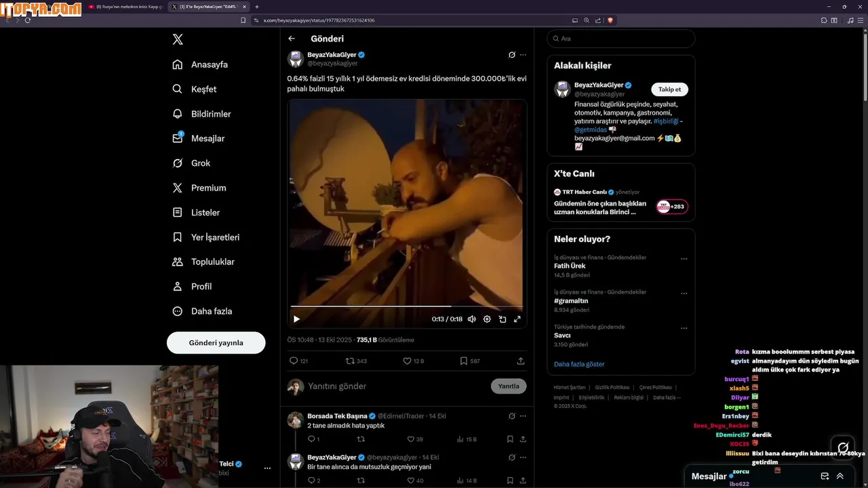Open more options for Savcı trend
This screenshot has width=868, height=488.
[684, 328]
